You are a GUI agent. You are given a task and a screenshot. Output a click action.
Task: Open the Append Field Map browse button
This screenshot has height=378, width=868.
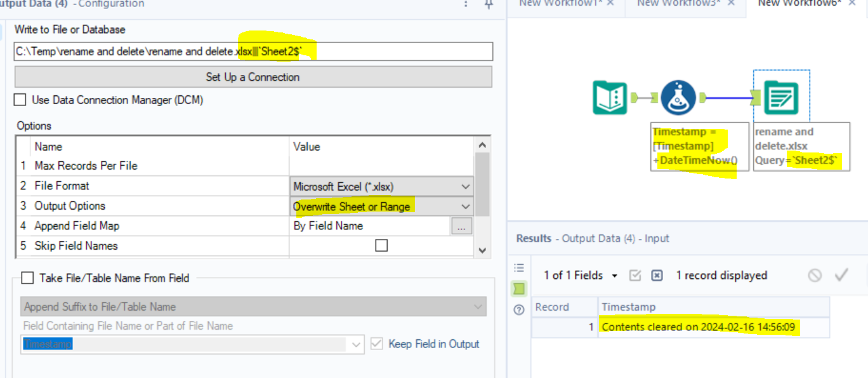point(461,226)
